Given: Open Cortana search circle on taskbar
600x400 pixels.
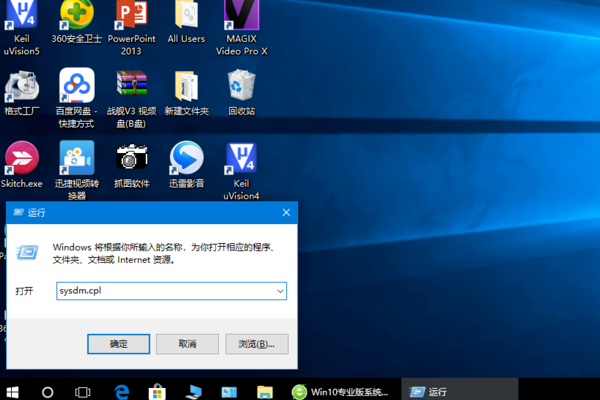Looking at the screenshot, I should coord(47,392).
